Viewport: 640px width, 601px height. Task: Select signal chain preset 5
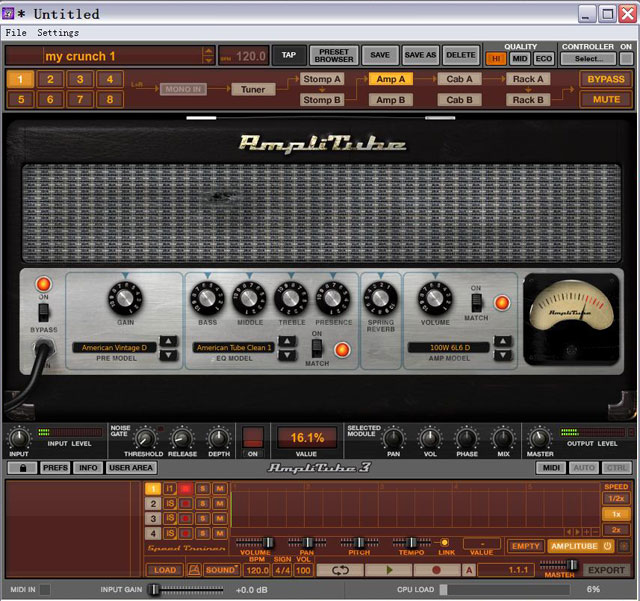(20, 100)
